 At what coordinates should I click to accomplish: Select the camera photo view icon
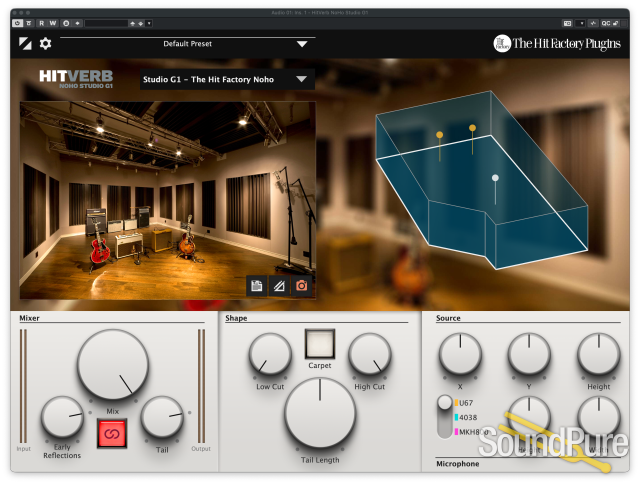tap(302, 286)
